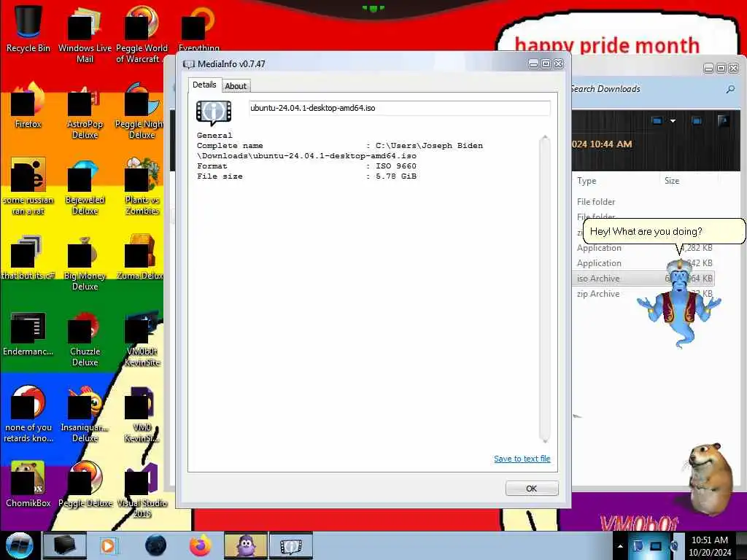Open the Recycle Bin desktop icon
Screen dimensions: 747x560
[28, 28]
